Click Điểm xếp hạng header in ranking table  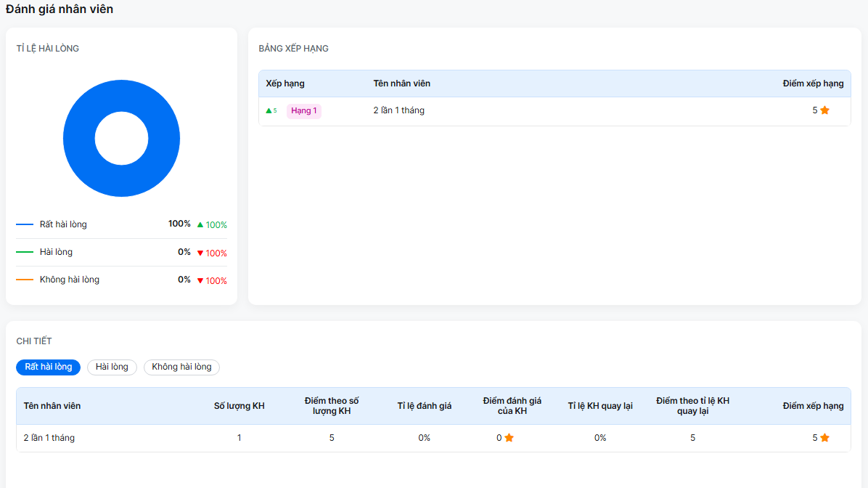click(x=813, y=84)
